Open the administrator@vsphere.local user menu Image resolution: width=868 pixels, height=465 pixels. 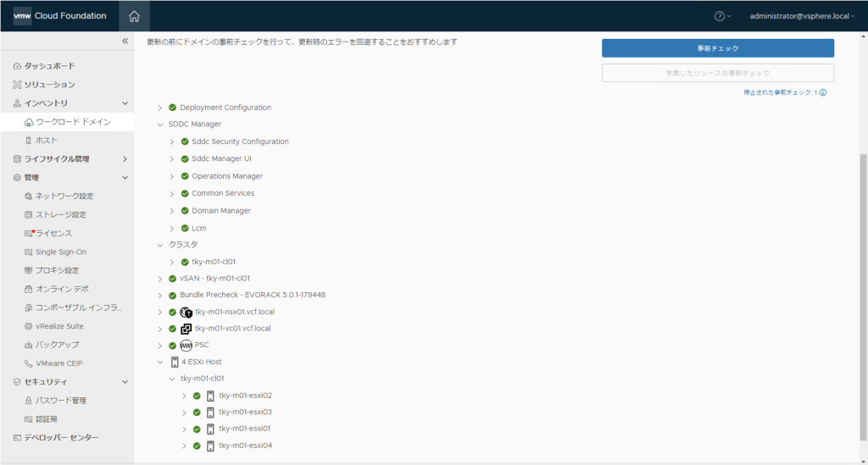click(x=802, y=16)
